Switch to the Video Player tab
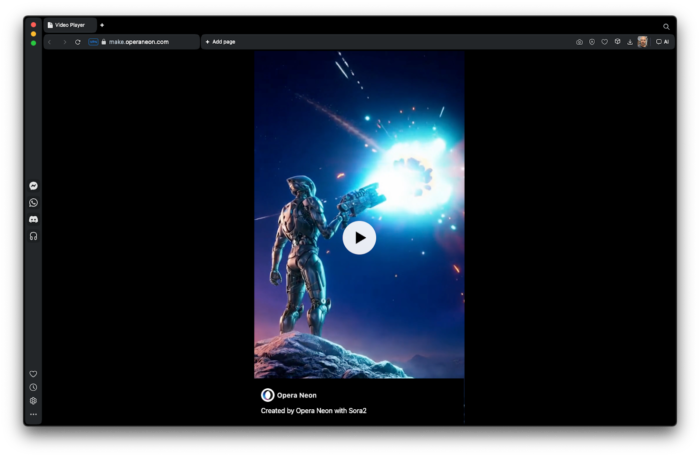Image resolution: width=700 pixels, height=457 pixels. click(69, 25)
